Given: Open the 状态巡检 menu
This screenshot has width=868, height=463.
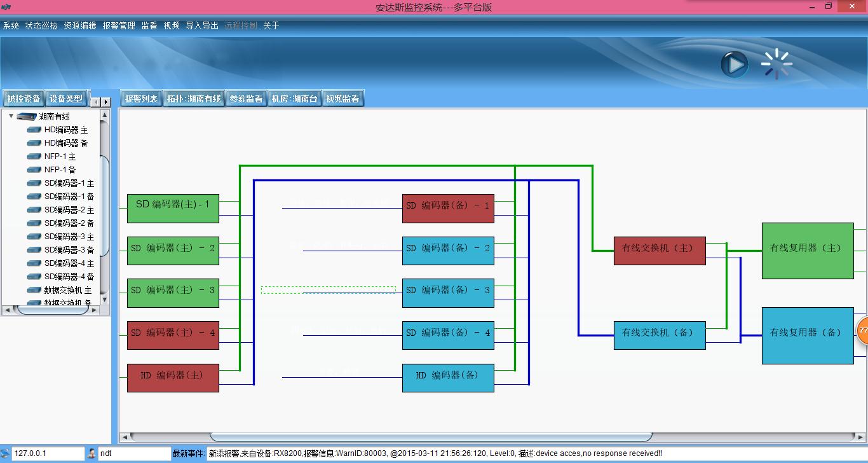Looking at the screenshot, I should (x=41, y=25).
